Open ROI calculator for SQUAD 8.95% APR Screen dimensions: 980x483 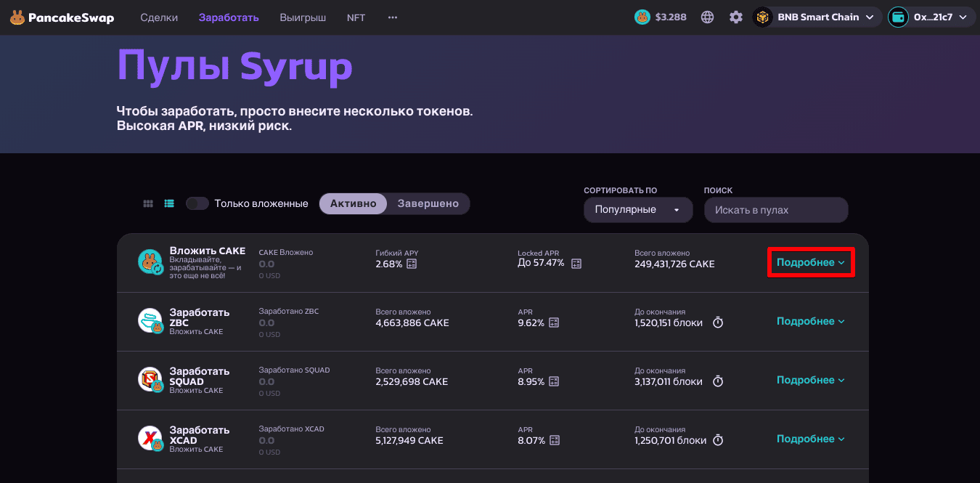click(x=554, y=381)
